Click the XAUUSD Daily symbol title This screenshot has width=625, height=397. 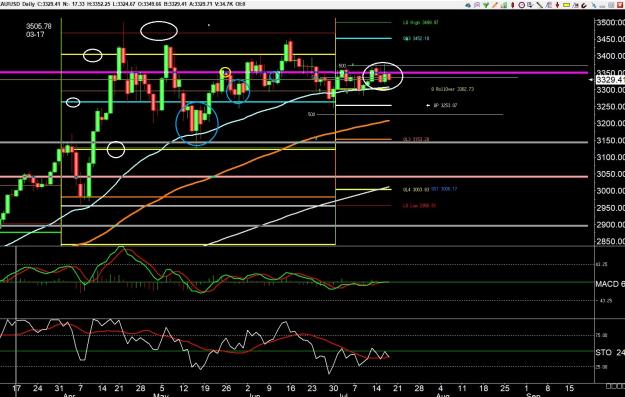[17, 4]
